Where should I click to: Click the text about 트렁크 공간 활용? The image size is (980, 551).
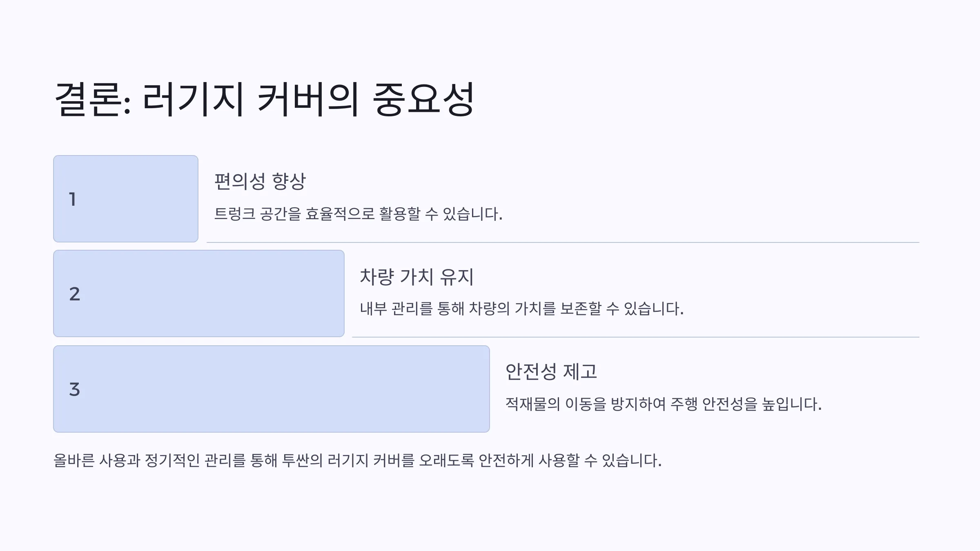coord(359,214)
